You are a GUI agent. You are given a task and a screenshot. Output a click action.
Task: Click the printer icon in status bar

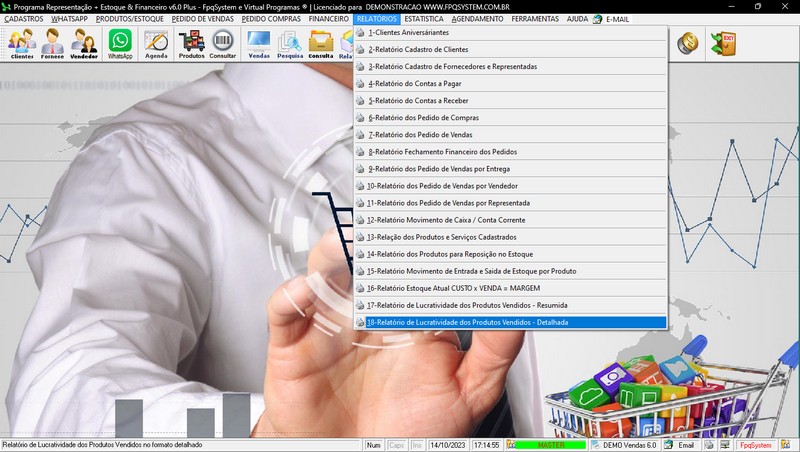(x=709, y=445)
